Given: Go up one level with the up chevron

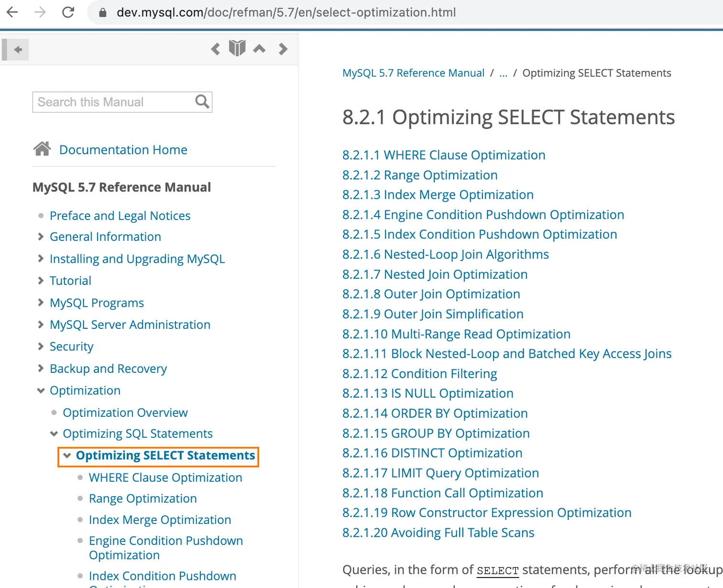Looking at the screenshot, I should pos(259,48).
